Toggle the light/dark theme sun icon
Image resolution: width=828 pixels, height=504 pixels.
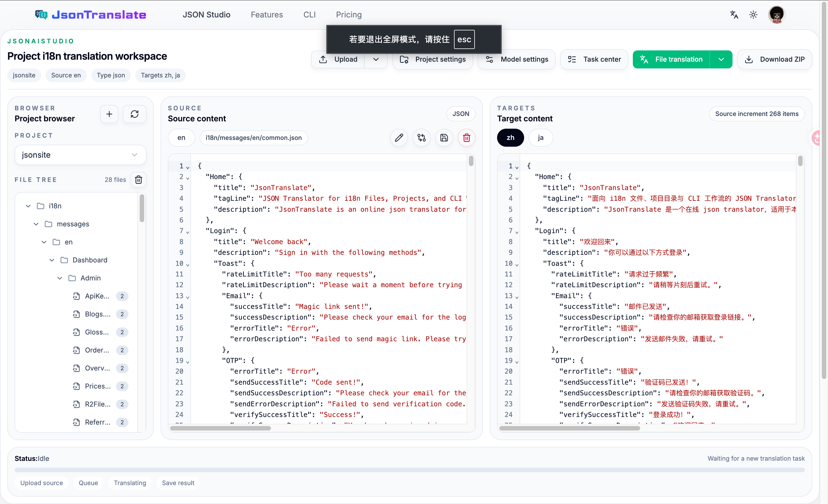(x=753, y=15)
